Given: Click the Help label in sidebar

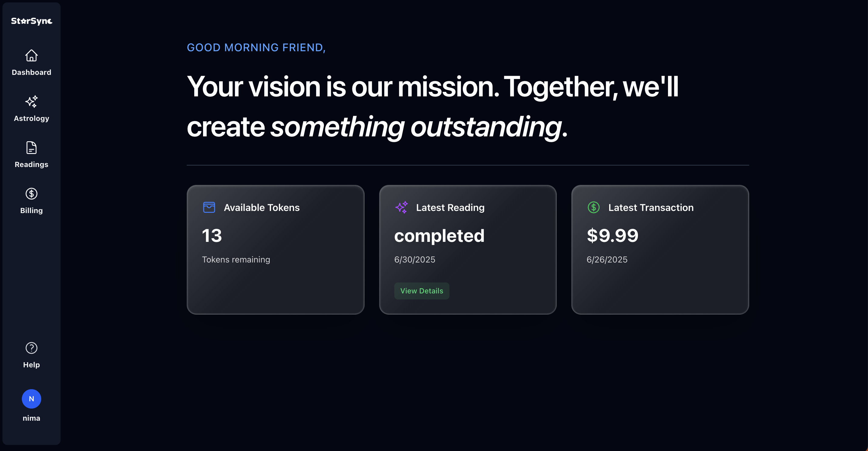Looking at the screenshot, I should (31, 365).
